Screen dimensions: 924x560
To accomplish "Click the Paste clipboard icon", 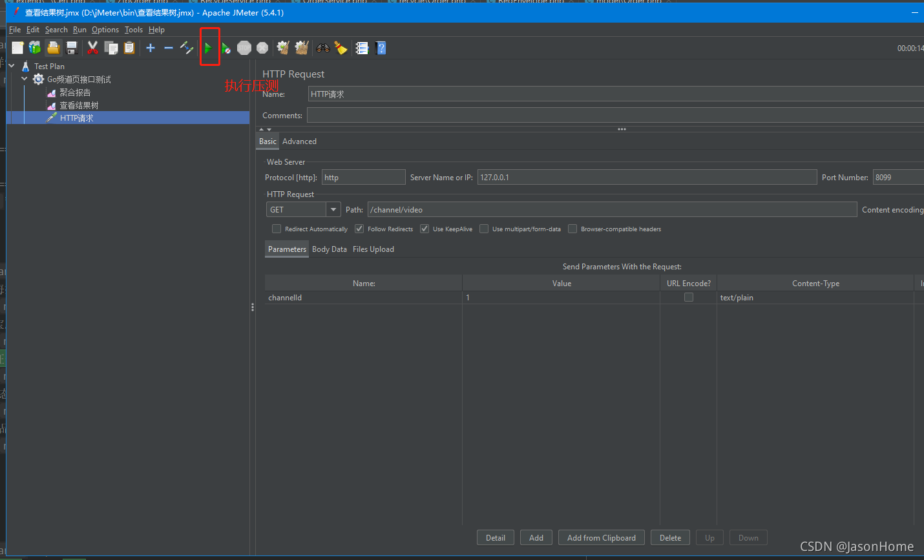I will click(x=129, y=48).
